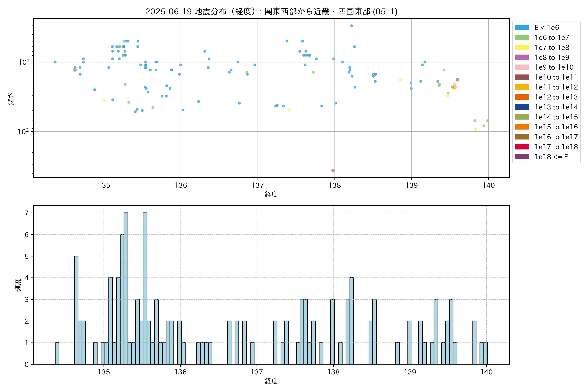Click the large orange scatter point near 139.5
Viewport: 588px width, 392px height.
(455, 87)
